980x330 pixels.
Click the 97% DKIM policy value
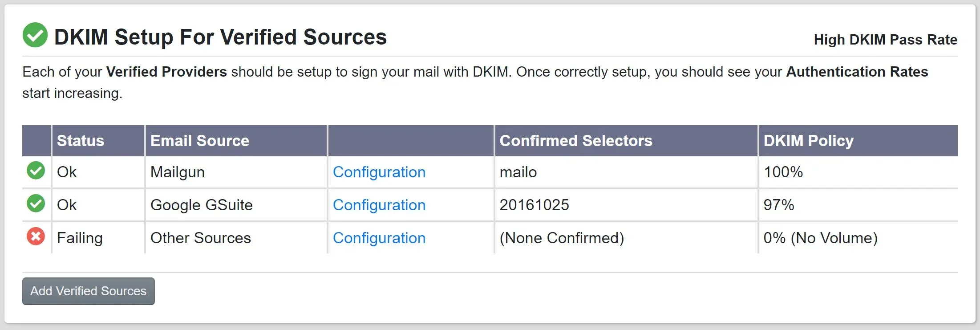click(779, 205)
